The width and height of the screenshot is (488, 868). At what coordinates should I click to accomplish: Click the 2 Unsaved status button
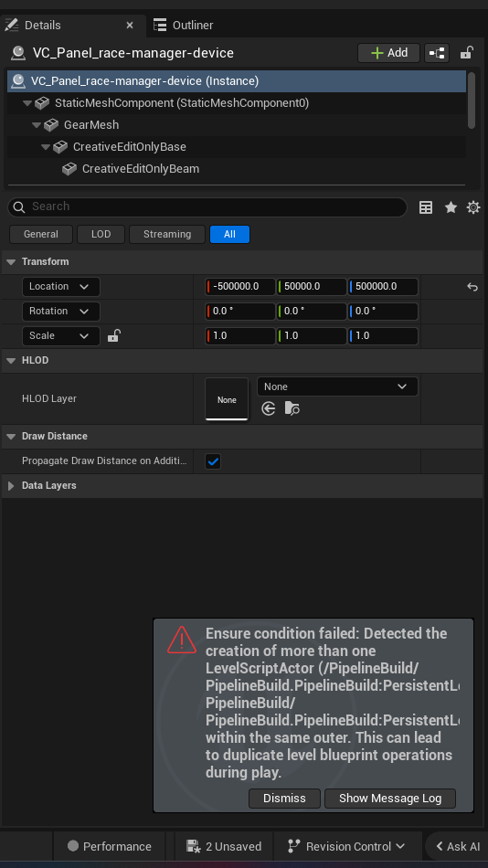224,846
